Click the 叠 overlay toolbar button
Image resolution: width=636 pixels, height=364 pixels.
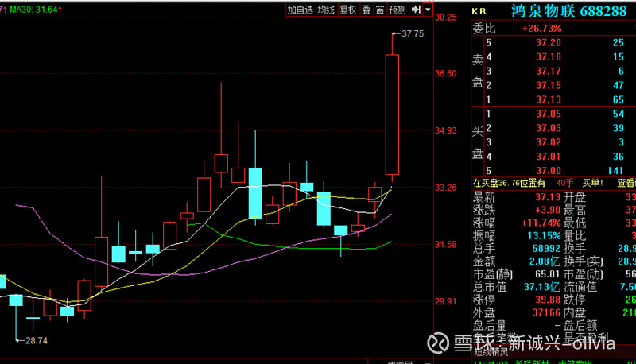click(x=366, y=10)
